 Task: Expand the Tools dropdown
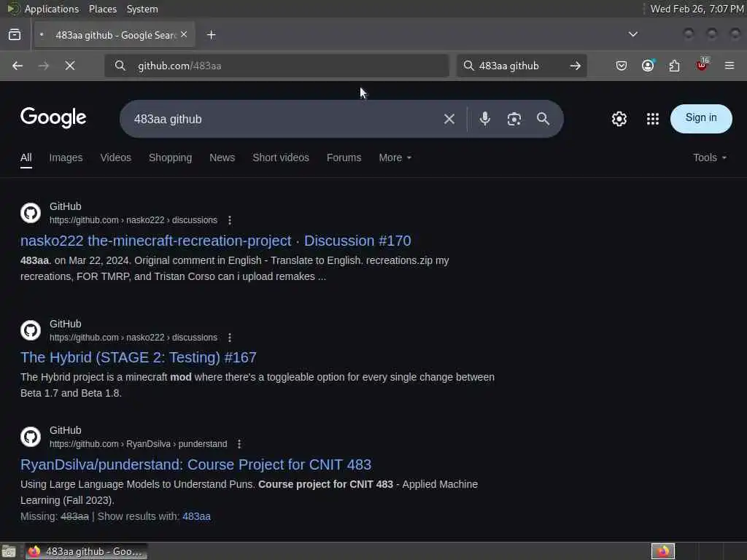(x=710, y=157)
